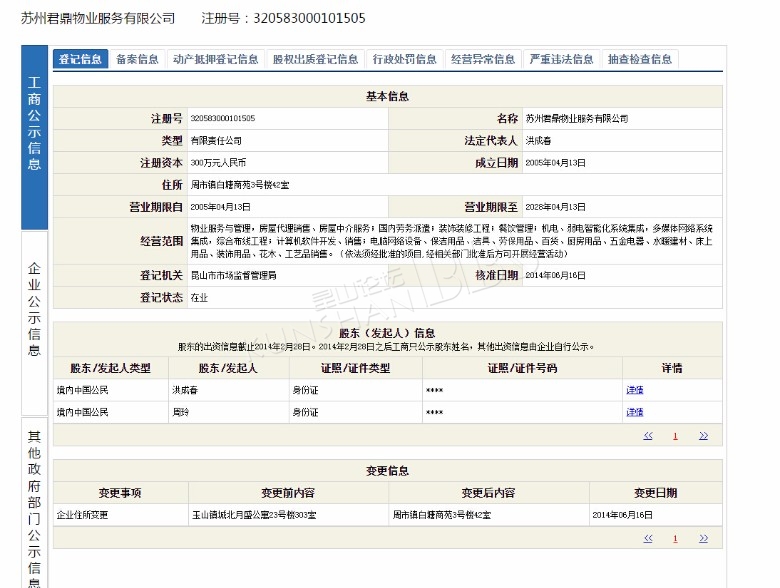The image size is (780, 588).
Task: Click the 详情 column header
Action: (x=672, y=368)
